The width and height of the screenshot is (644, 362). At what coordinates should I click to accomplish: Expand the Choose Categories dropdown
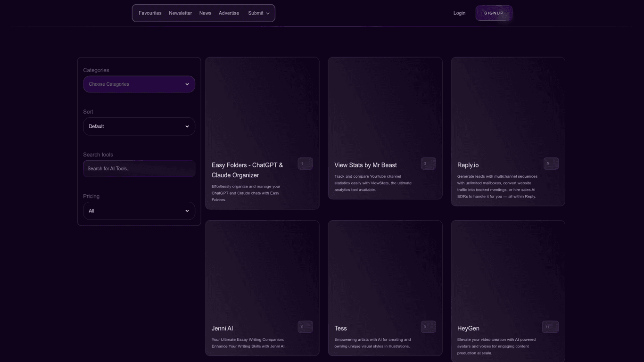click(x=139, y=84)
